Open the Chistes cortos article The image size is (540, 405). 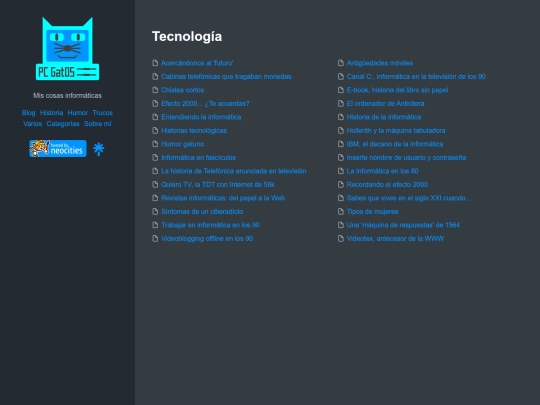click(183, 90)
